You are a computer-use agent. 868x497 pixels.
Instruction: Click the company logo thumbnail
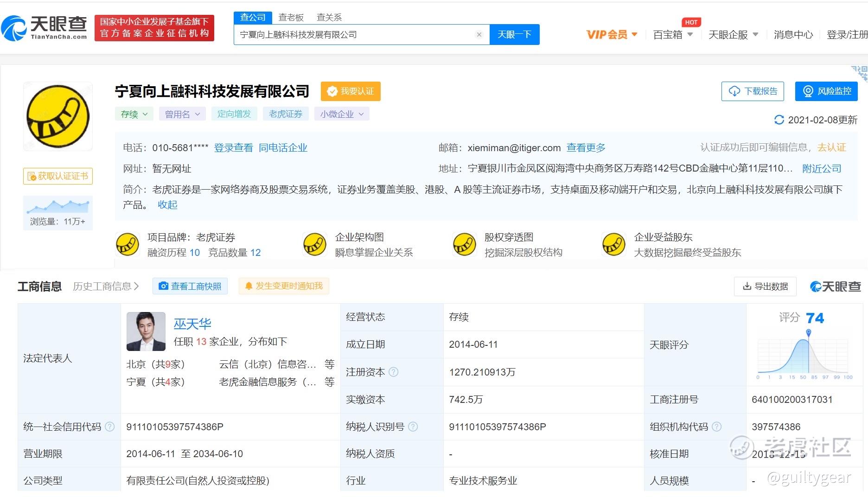[x=58, y=116]
